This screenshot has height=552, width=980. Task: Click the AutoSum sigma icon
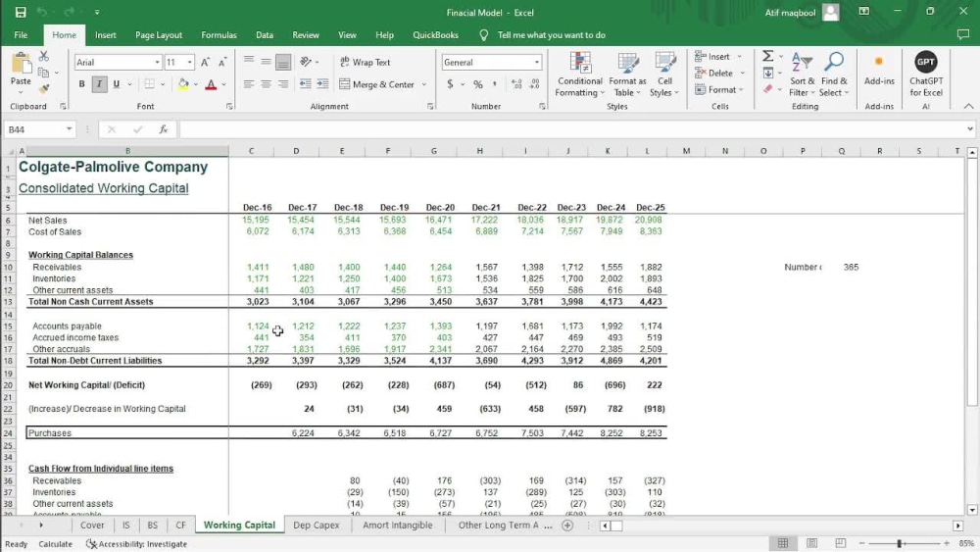pos(768,56)
